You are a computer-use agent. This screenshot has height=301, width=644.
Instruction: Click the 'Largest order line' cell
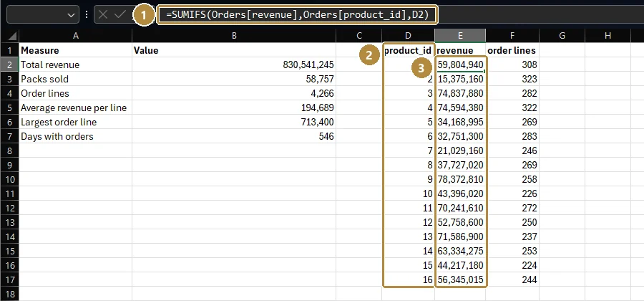[76, 122]
